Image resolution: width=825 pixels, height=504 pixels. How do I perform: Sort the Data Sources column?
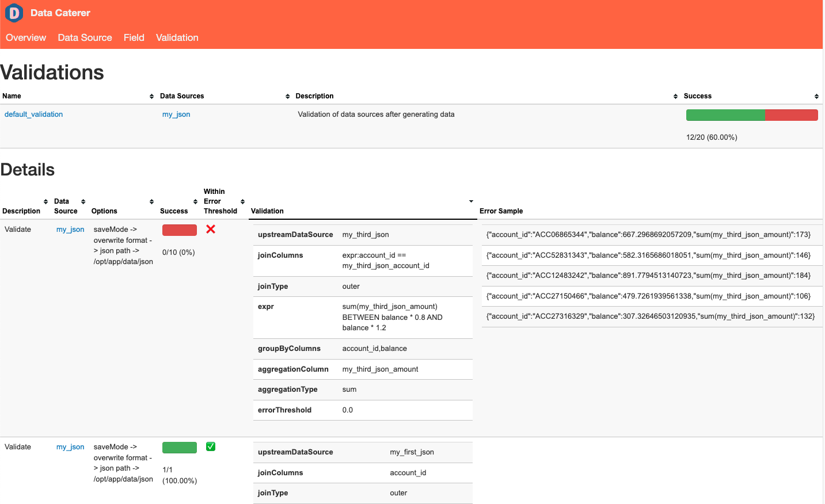(287, 96)
